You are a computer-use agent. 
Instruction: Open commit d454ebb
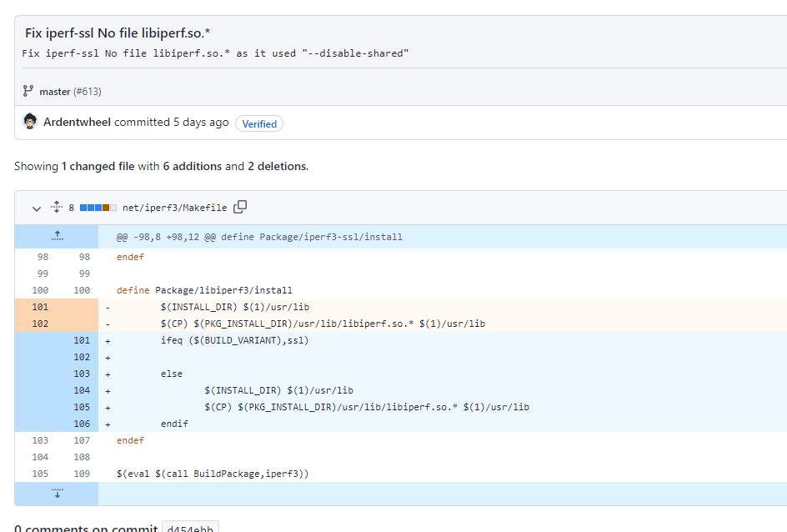click(189, 529)
